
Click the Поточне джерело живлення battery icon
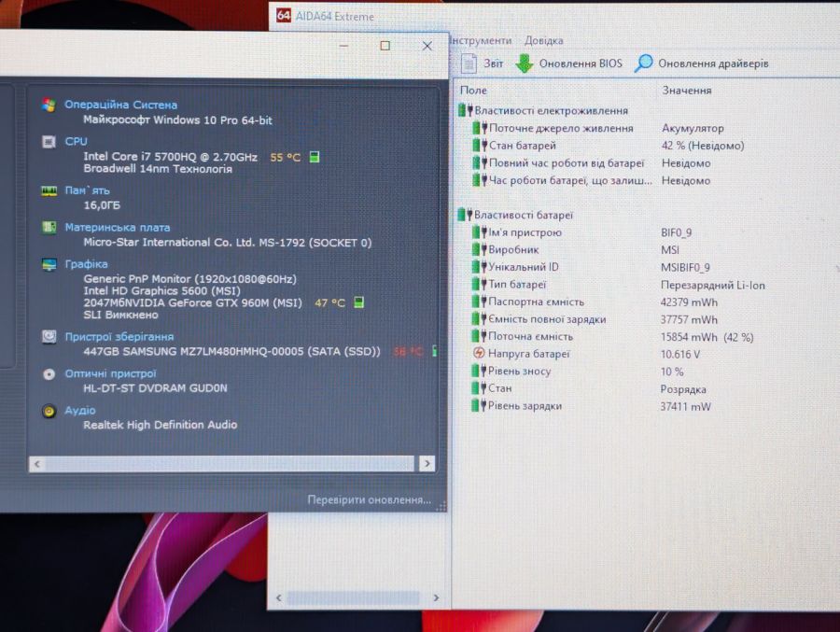480,128
